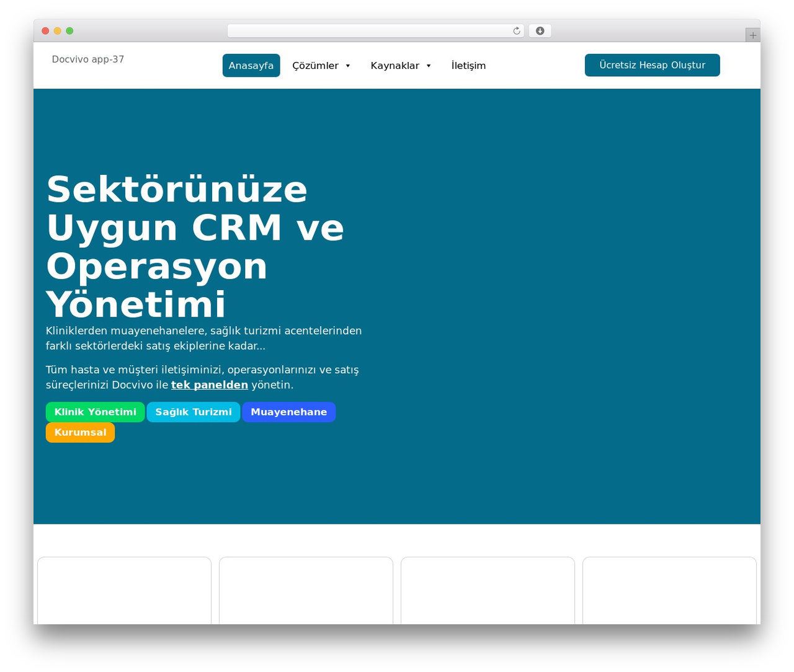Click the paragraph starting 'Kliniklerden muayenehanelere'

tap(204, 338)
